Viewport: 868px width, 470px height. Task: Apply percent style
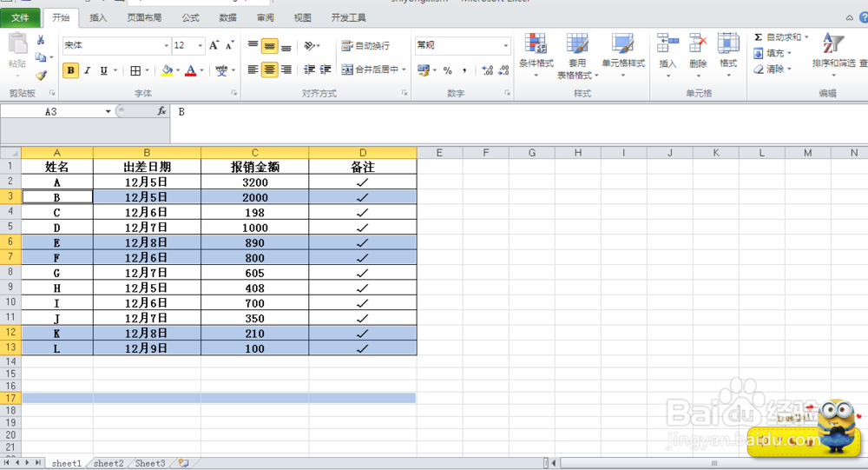(x=447, y=70)
